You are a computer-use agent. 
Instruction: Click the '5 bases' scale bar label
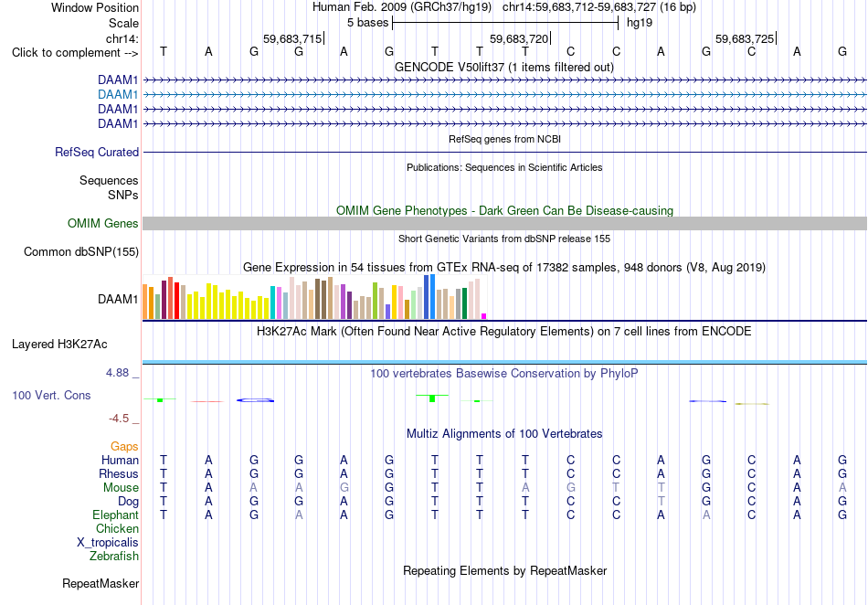click(x=367, y=23)
